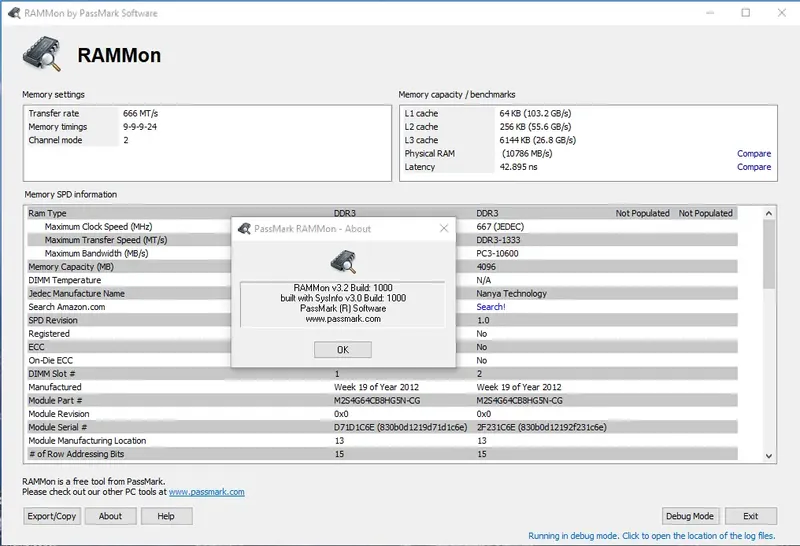The image size is (800, 546).
Task: Click L3 cache 6144 KB value
Action: click(x=538, y=140)
